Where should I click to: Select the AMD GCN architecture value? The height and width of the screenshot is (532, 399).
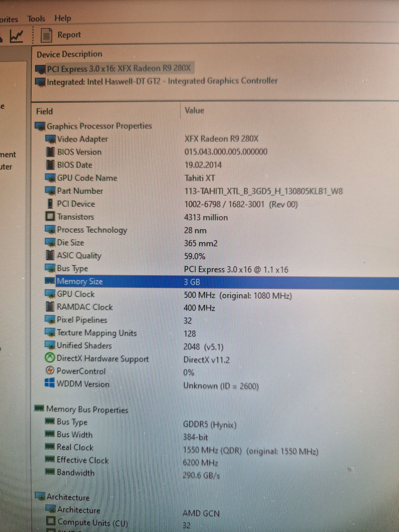point(201,513)
